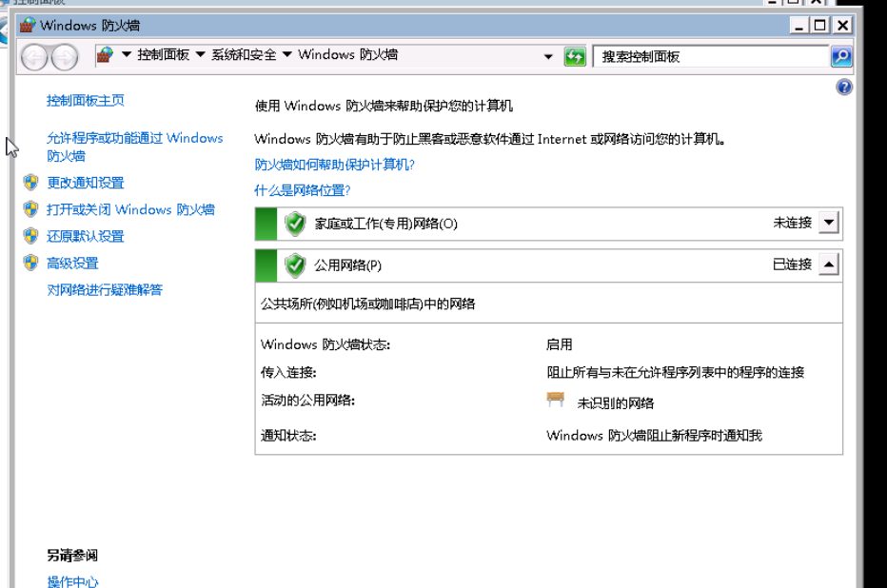This screenshot has width=887, height=588.
Task: Select 控制面板 breadcrumb item
Action: coord(163,55)
